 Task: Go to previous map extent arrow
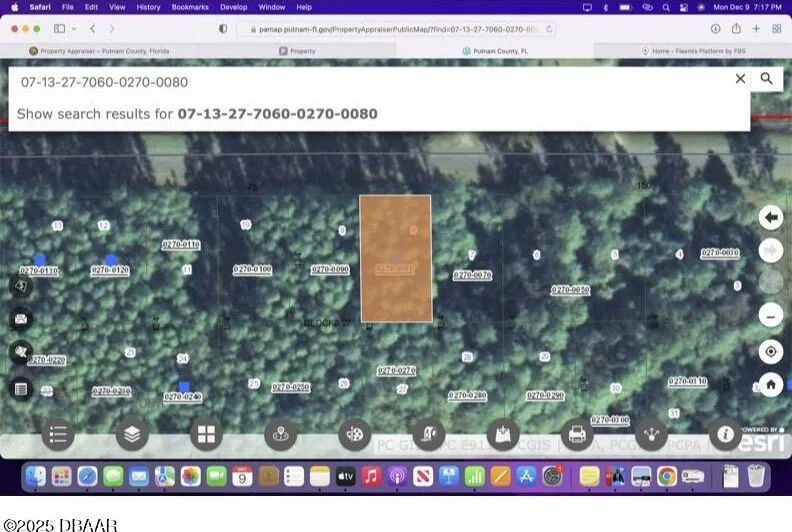[770, 217]
